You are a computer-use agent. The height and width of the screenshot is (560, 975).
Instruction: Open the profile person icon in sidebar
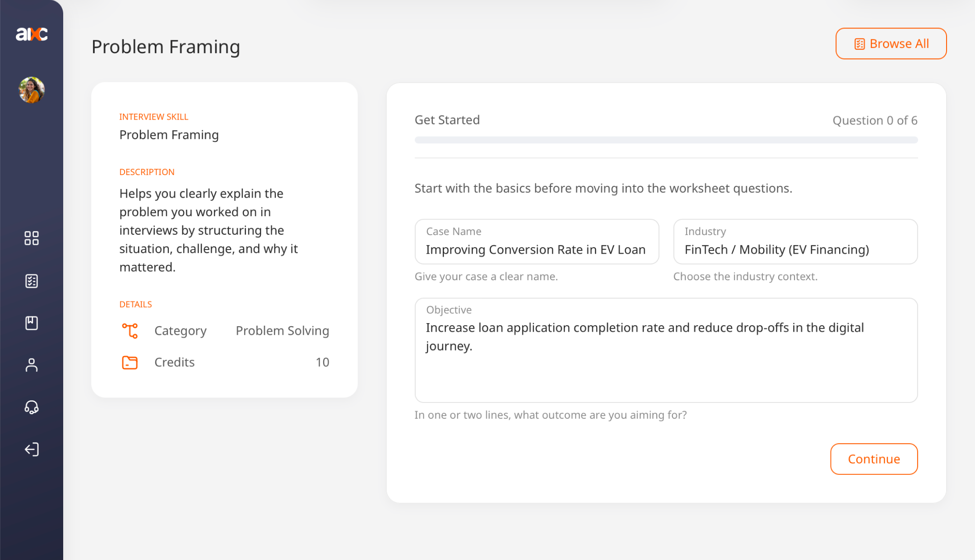32,366
